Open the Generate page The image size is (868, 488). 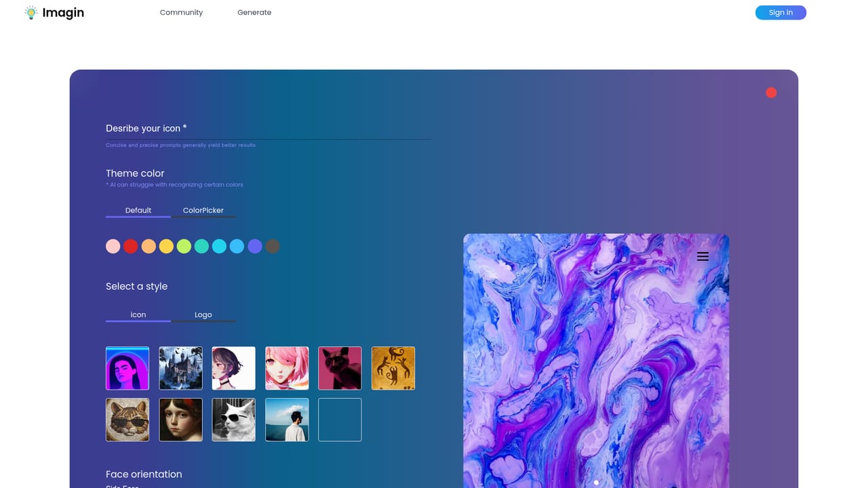[x=254, y=12]
